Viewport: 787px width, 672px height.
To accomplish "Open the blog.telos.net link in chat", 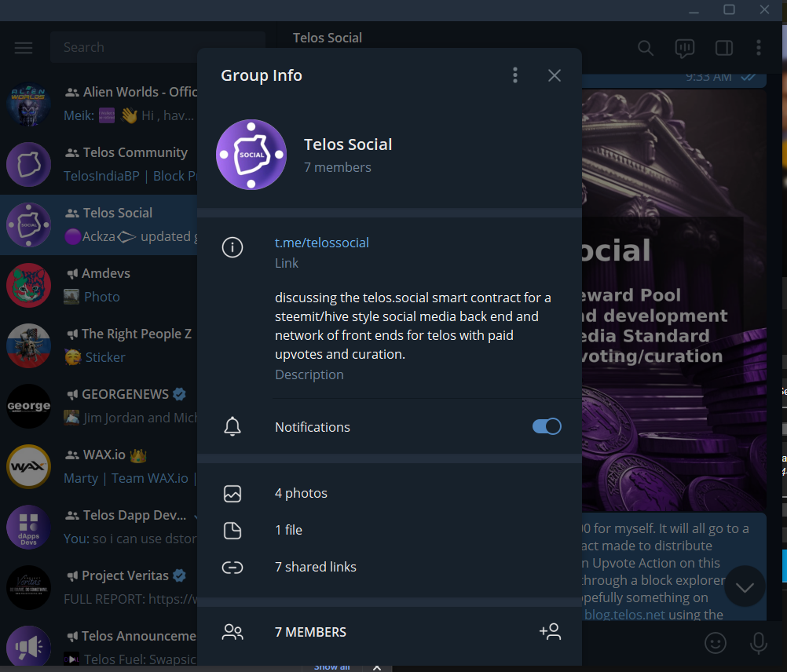I will click(x=624, y=615).
